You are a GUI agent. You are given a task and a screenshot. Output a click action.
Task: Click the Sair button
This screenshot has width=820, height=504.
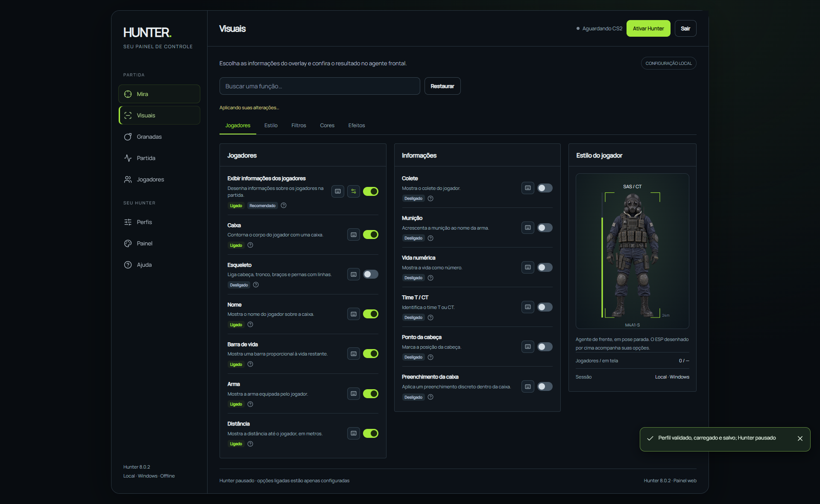point(685,29)
